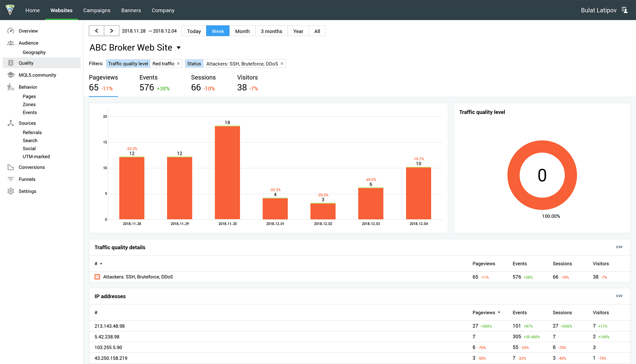Click the Funnels icon in sidebar

pyautogui.click(x=10, y=179)
